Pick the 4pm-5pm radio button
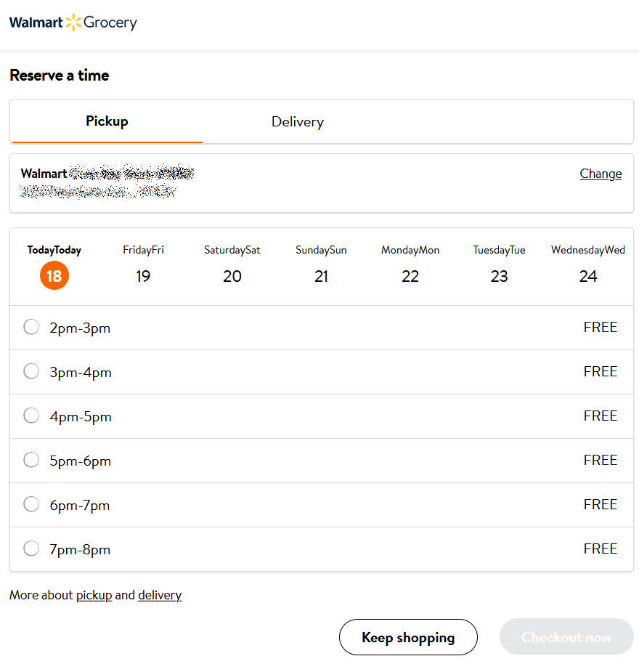This screenshot has height=672, width=639. click(x=31, y=416)
